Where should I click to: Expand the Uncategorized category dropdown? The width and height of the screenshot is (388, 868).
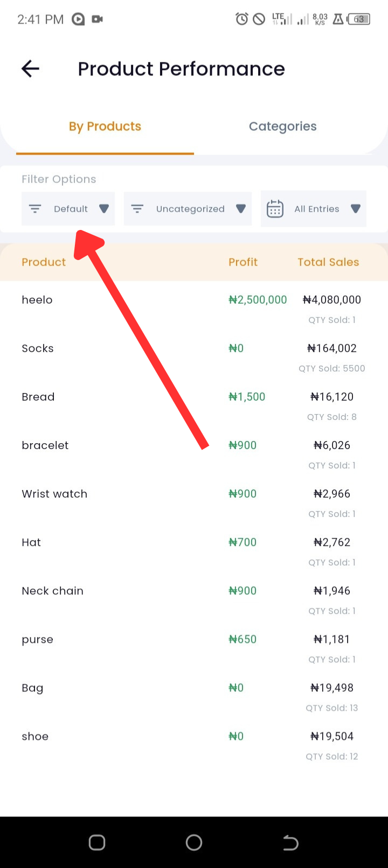click(241, 209)
